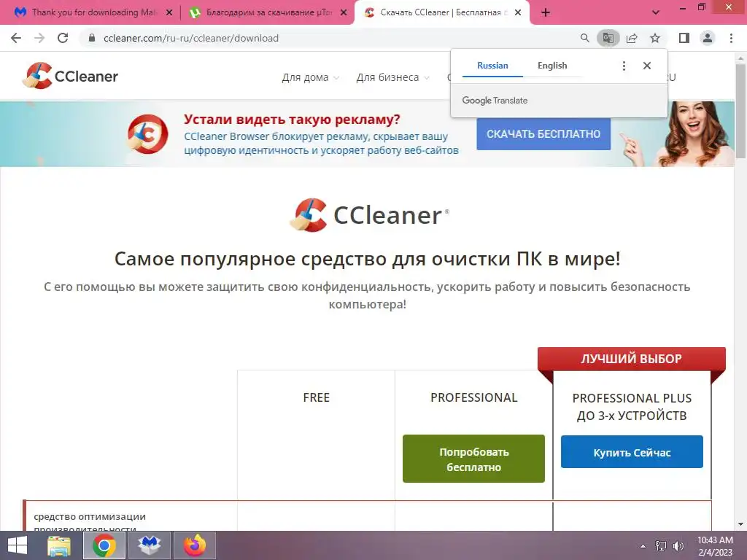The height and width of the screenshot is (560, 747).
Task: Open a new browser tab
Action: click(x=546, y=12)
